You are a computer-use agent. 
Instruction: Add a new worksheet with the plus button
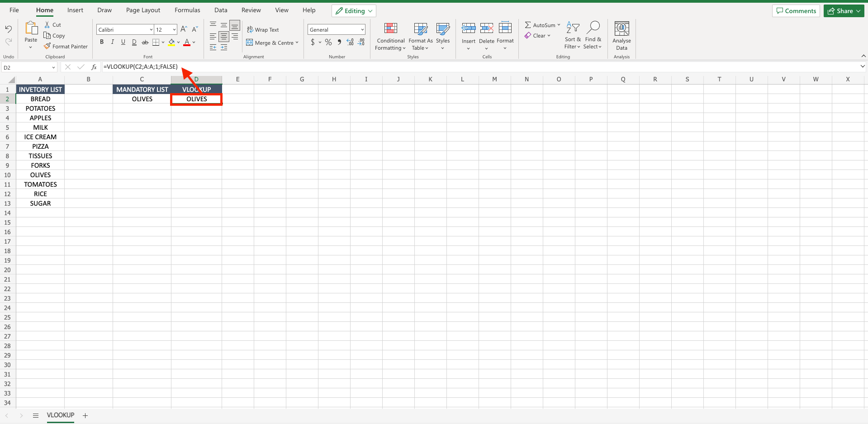coord(85,415)
